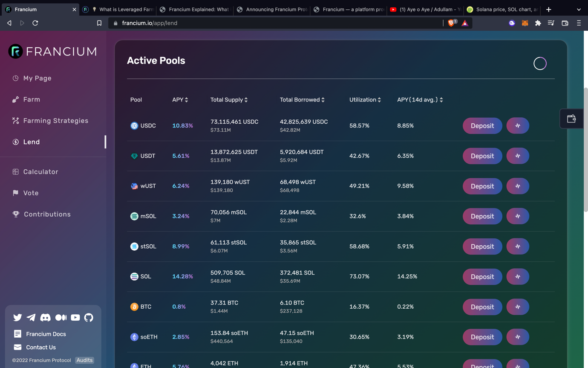
Task: Open Brave Shields lion icon
Action: [x=452, y=23]
